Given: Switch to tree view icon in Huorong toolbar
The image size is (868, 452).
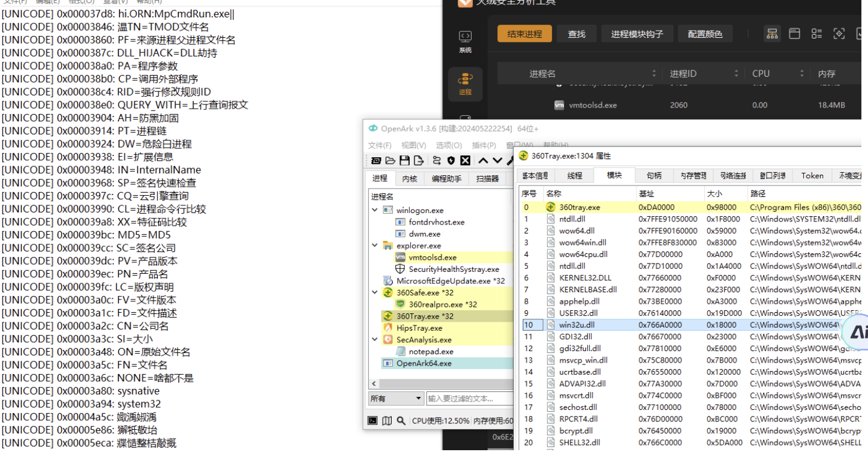Looking at the screenshot, I should point(772,34).
